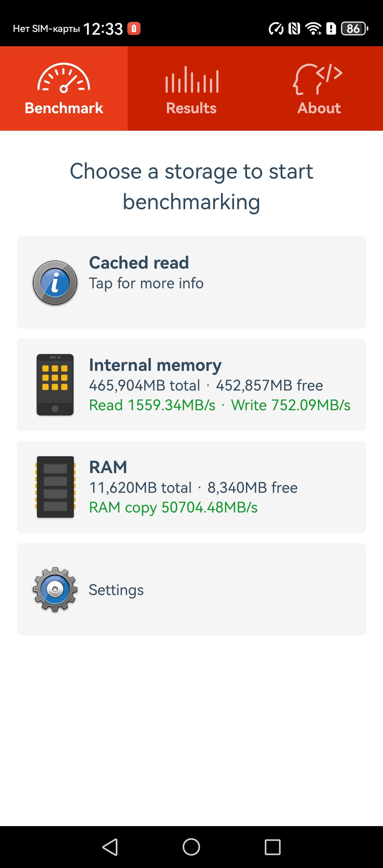The height and width of the screenshot is (868, 383).
Task: Tap the phone icon for Internal memory
Action: coord(55,385)
